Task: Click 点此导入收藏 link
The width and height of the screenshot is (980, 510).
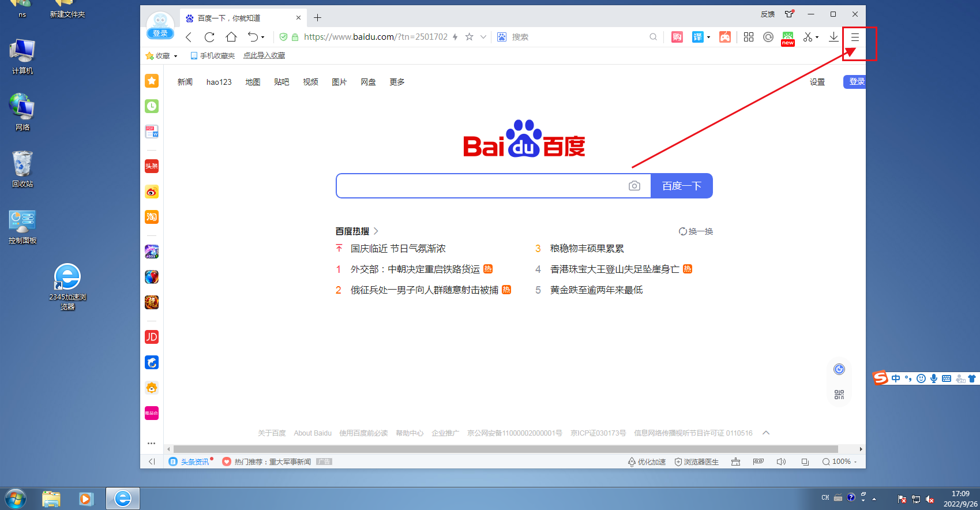Action: coord(264,56)
